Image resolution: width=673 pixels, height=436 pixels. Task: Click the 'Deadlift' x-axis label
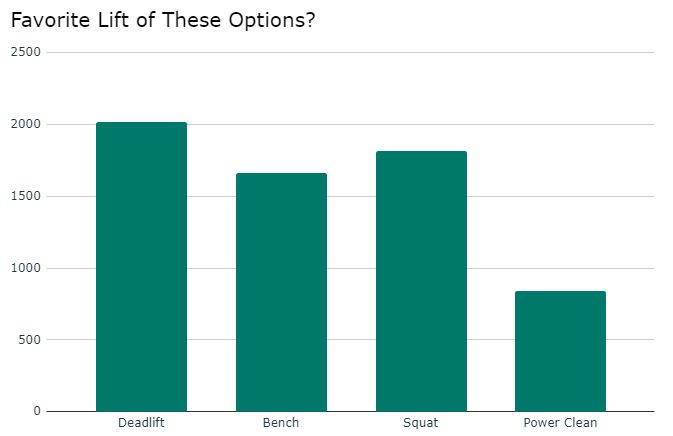tap(141, 423)
